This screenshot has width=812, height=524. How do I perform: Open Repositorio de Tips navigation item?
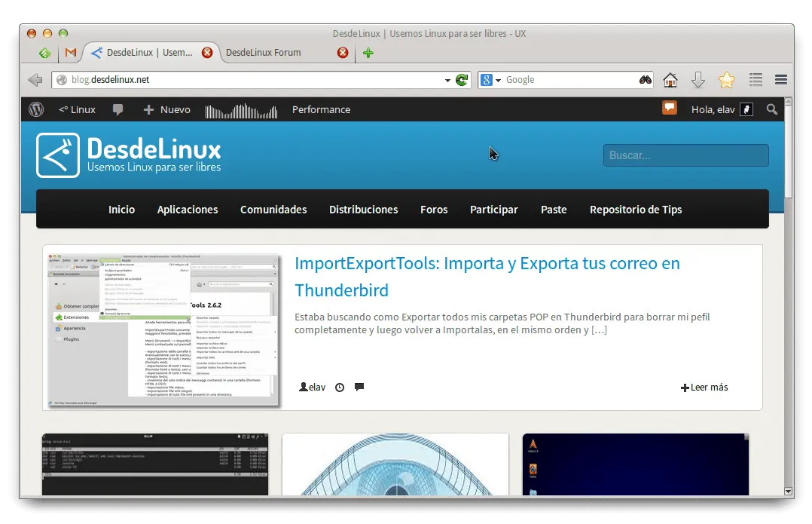(636, 210)
